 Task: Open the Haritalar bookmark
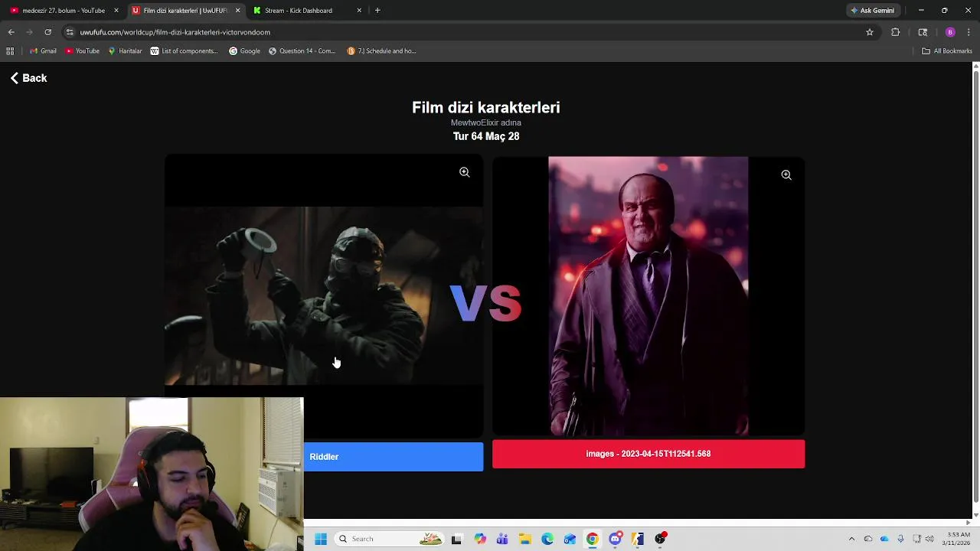click(125, 51)
